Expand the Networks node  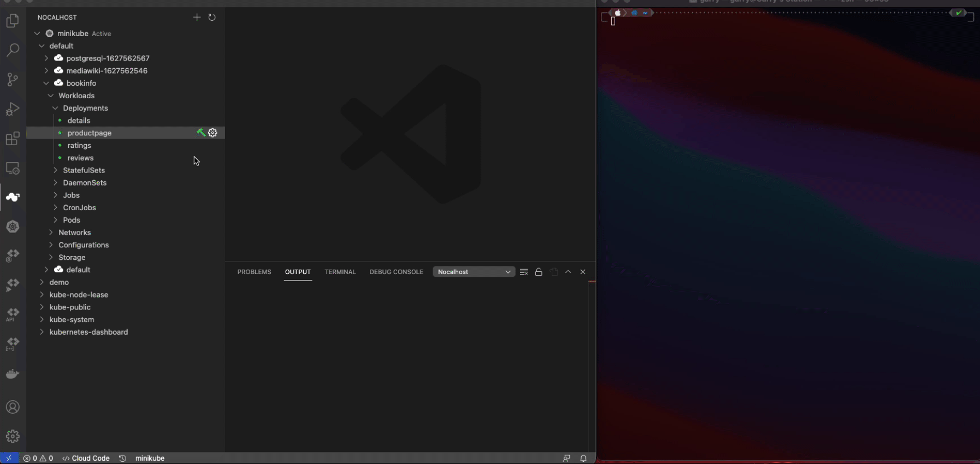(x=51, y=233)
